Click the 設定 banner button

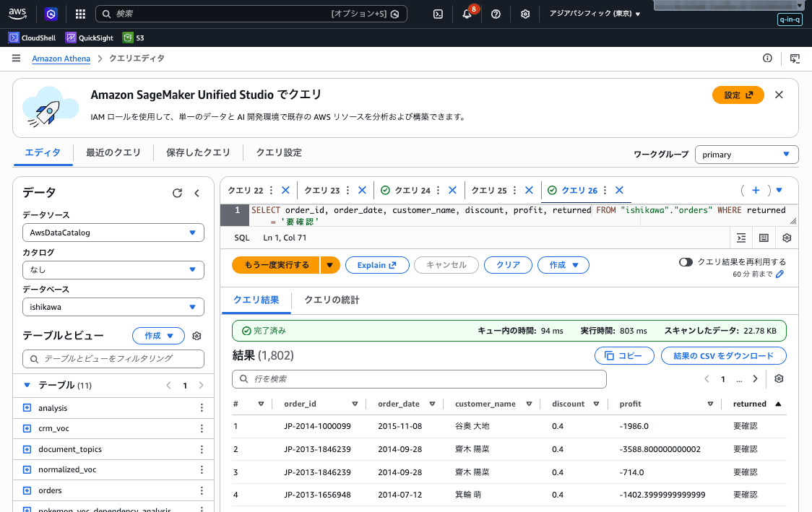pyautogui.click(x=738, y=95)
